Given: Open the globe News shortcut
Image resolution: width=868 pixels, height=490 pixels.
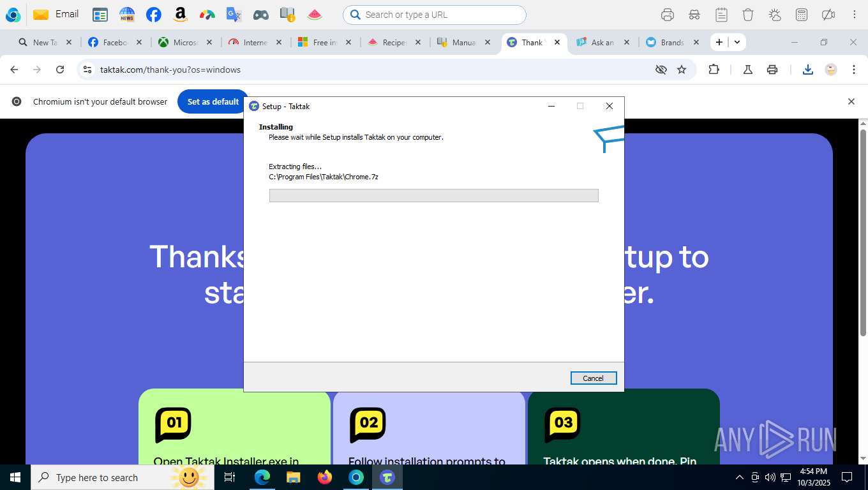Looking at the screenshot, I should click(127, 15).
